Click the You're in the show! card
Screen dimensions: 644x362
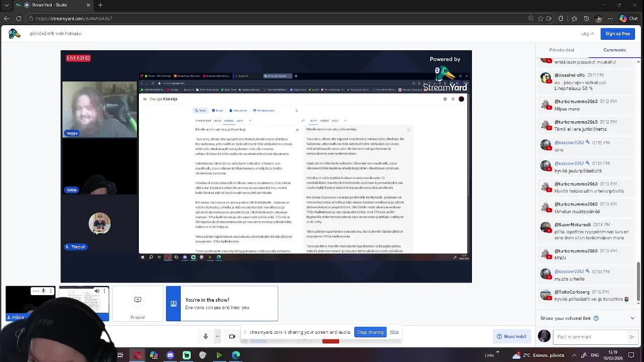[222, 304]
